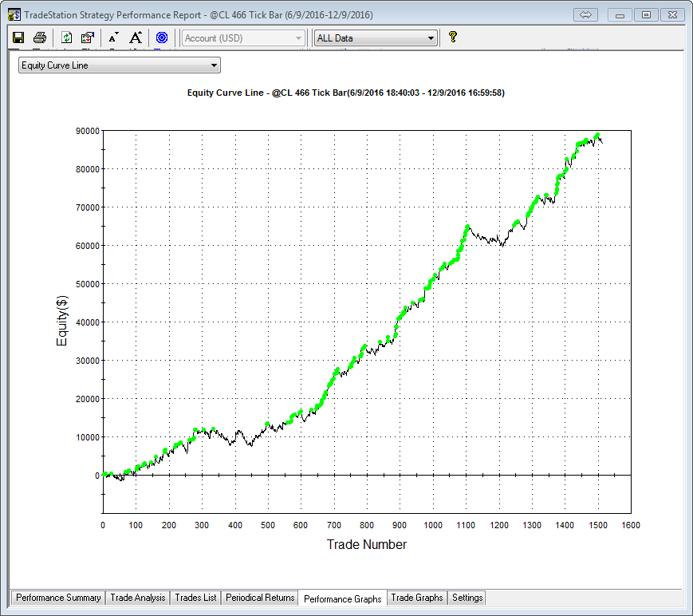Image resolution: width=693 pixels, height=616 pixels.
Task: Click the blue target icon in toolbar
Action: tap(162, 38)
